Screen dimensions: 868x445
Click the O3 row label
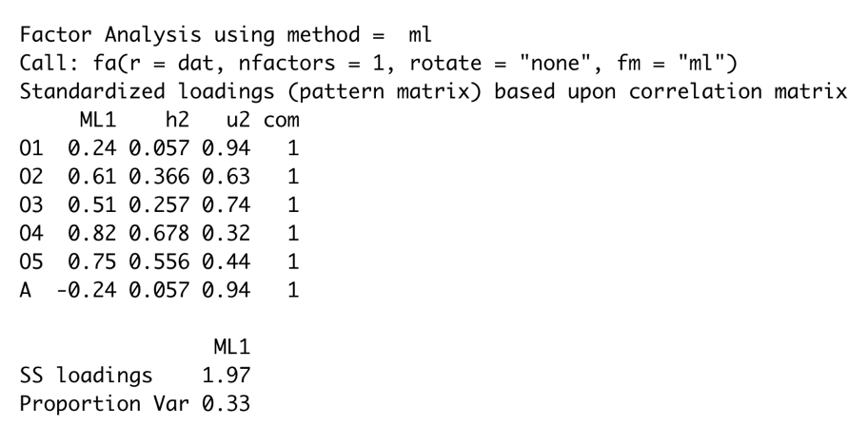click(30, 205)
